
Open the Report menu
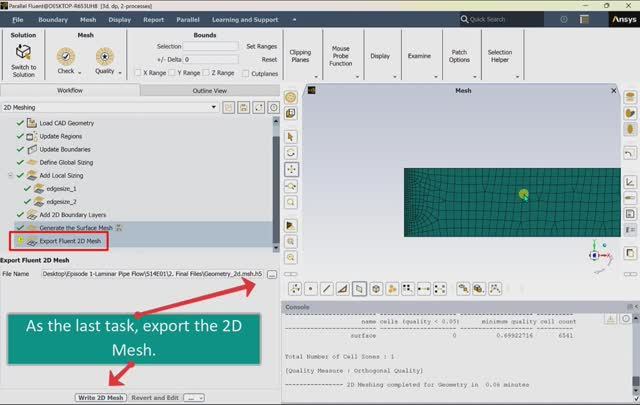tap(153, 20)
